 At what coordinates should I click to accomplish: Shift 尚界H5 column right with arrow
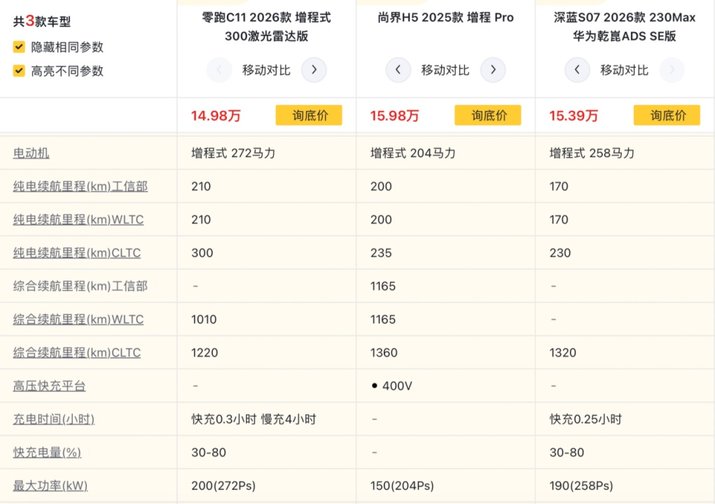click(493, 70)
